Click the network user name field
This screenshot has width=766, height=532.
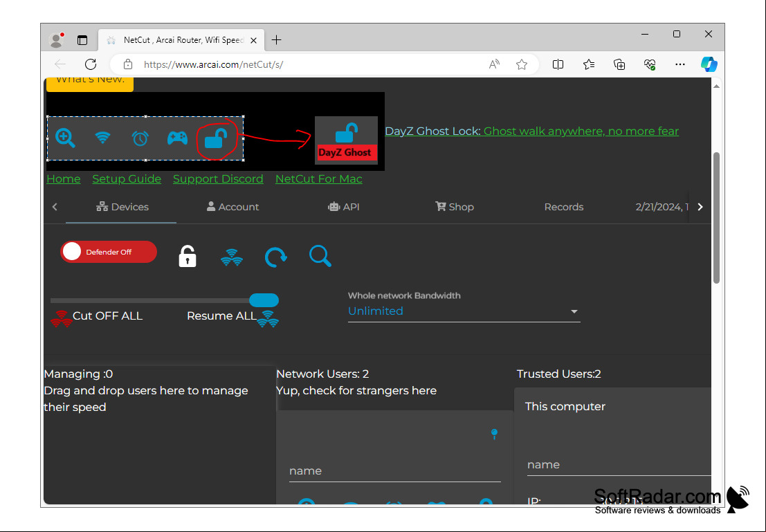point(394,471)
